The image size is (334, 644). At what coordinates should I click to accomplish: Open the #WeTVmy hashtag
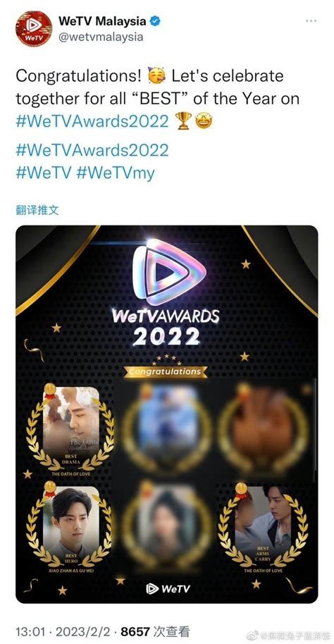point(116,173)
